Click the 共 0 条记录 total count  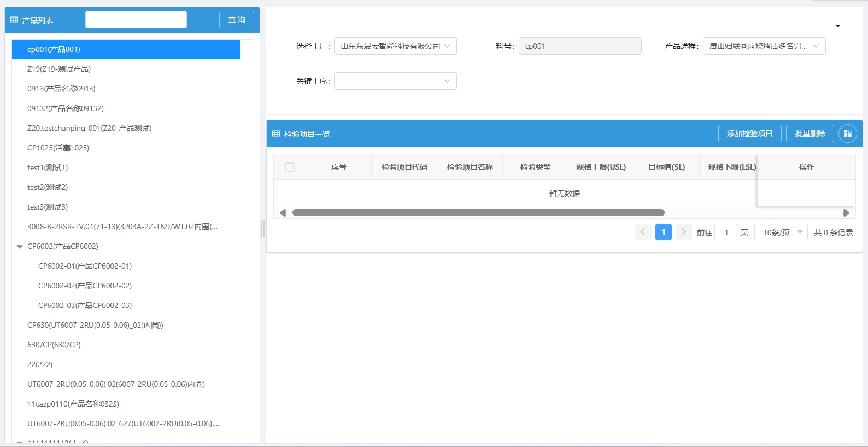click(x=834, y=233)
